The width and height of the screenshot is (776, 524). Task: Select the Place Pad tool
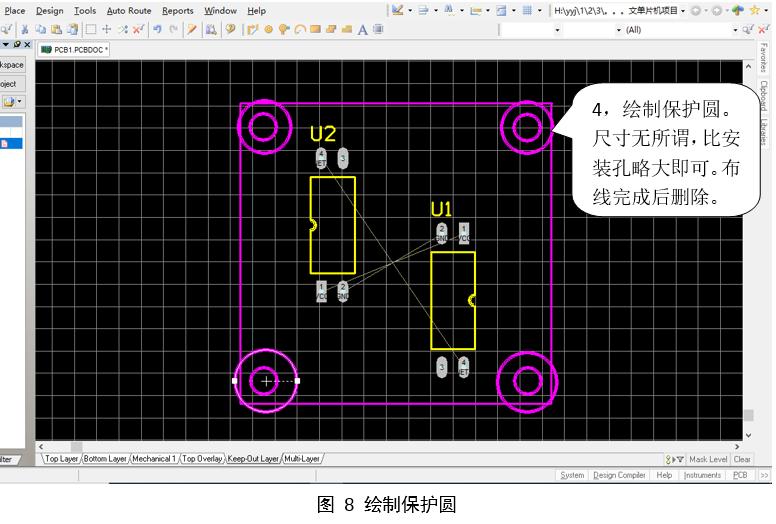[268, 29]
